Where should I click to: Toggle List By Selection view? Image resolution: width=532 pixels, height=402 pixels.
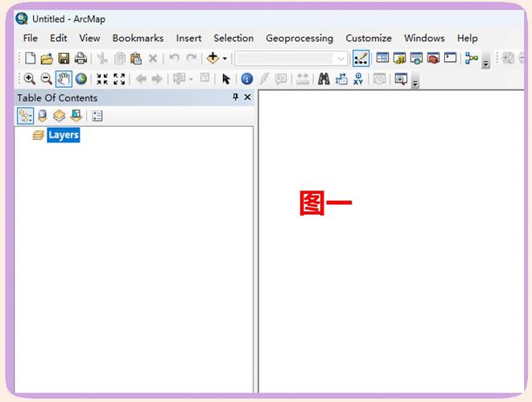tap(76, 116)
